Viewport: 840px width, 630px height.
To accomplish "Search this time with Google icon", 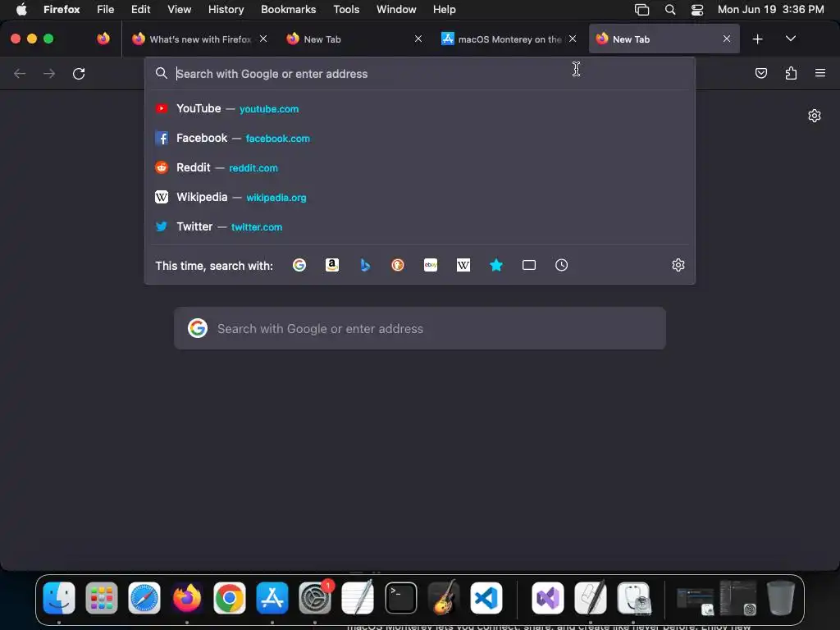I will point(299,265).
